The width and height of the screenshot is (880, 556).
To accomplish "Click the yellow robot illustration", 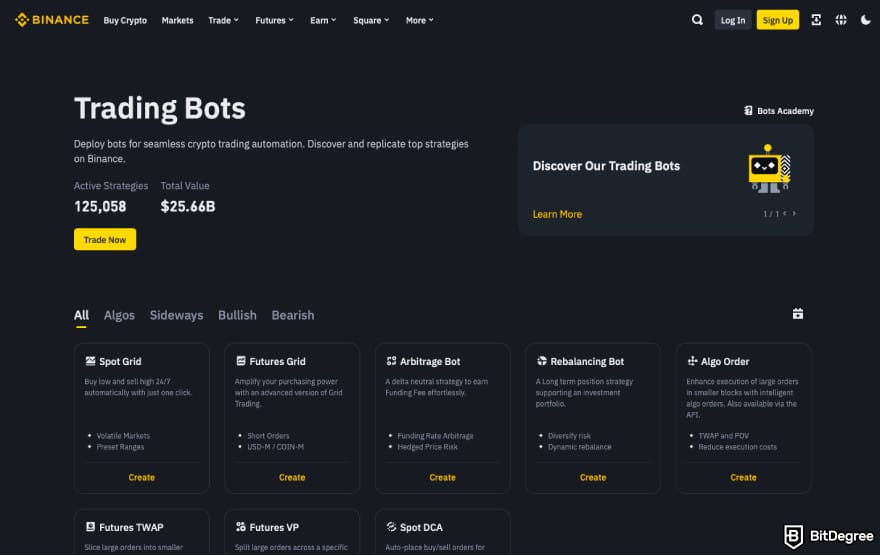I will pyautogui.click(x=769, y=169).
